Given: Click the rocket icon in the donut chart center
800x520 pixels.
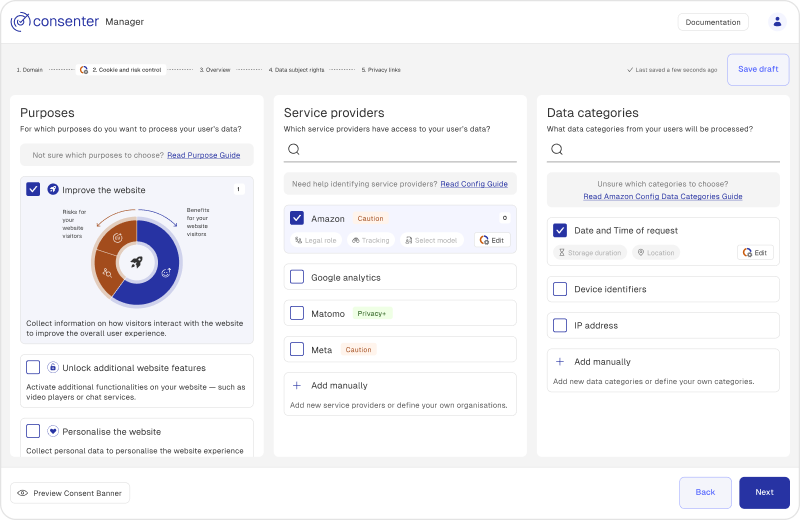Looking at the screenshot, I should pos(136,263).
